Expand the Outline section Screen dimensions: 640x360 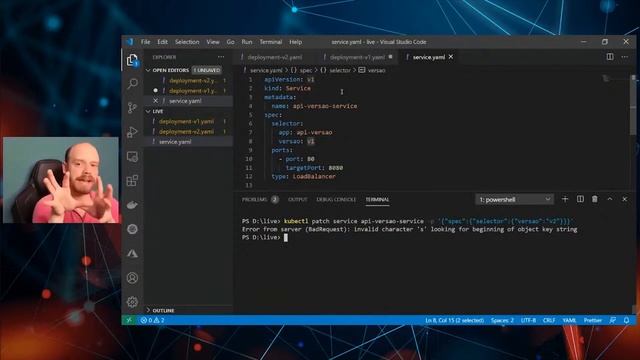point(163,311)
